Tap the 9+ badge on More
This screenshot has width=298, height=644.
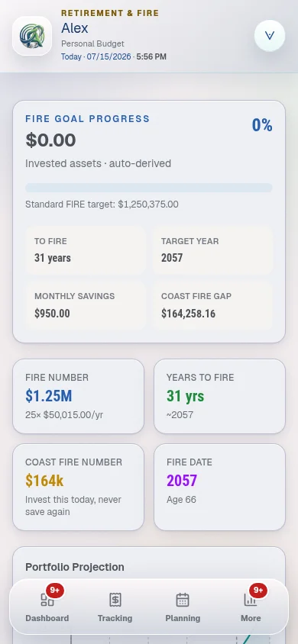(258, 590)
